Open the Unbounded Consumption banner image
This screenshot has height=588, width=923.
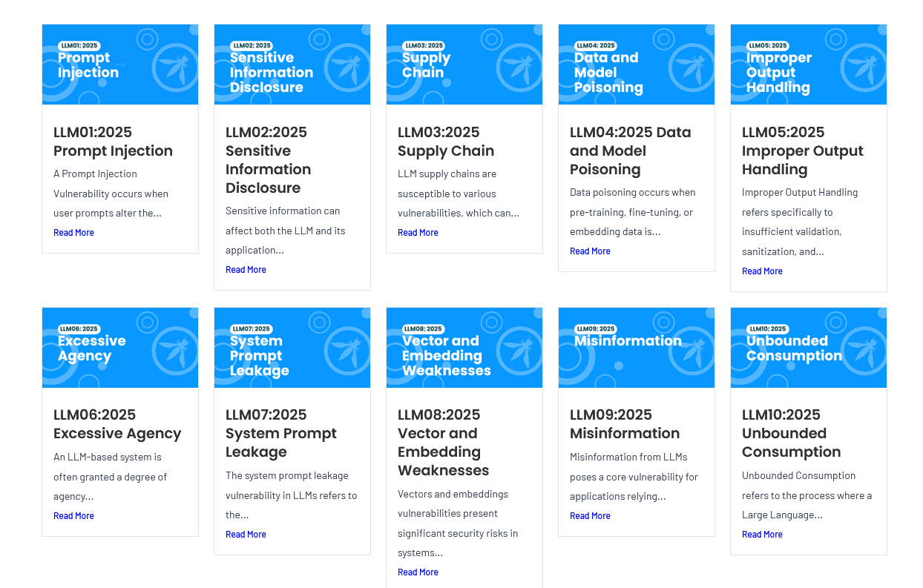click(809, 348)
